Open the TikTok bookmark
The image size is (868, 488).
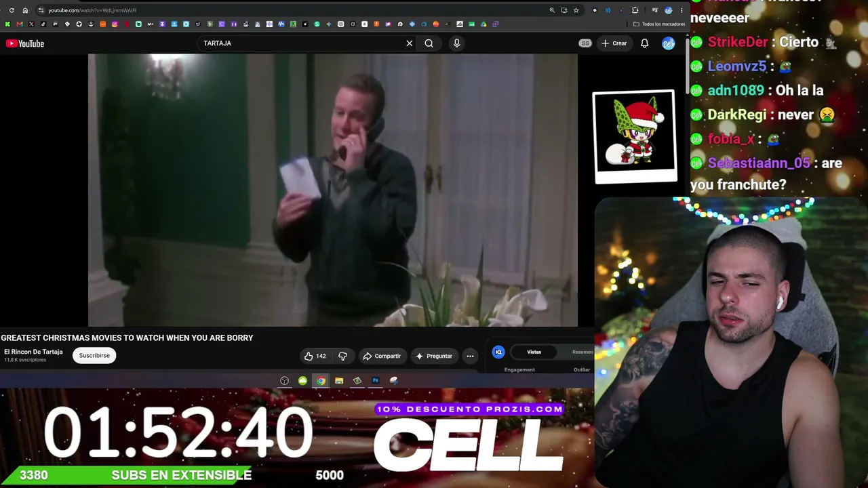pos(43,24)
